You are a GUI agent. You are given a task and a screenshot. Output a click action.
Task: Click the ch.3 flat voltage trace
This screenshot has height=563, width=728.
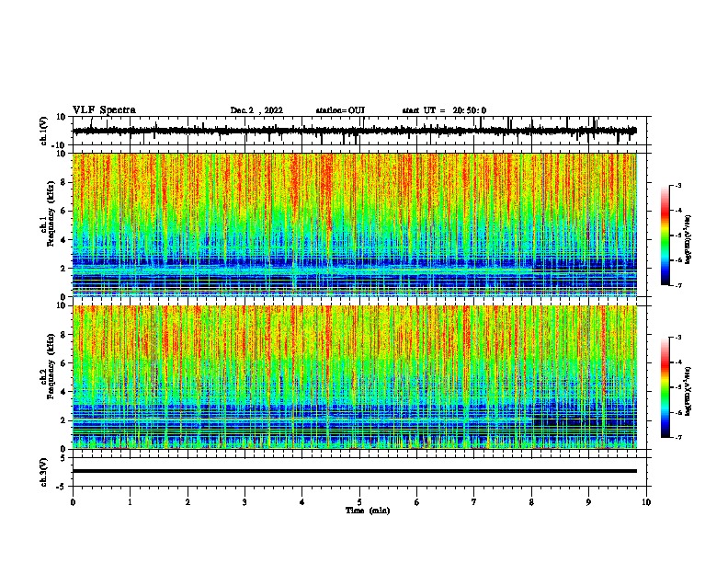click(x=355, y=471)
